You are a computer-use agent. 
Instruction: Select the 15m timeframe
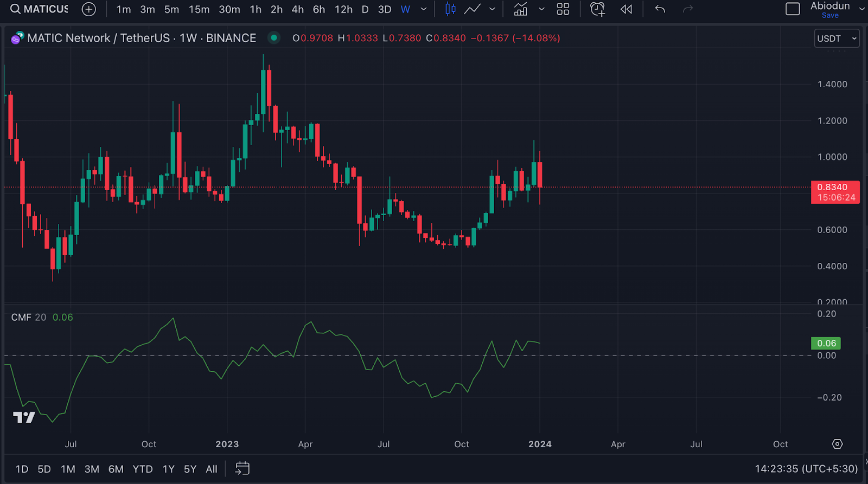199,9
